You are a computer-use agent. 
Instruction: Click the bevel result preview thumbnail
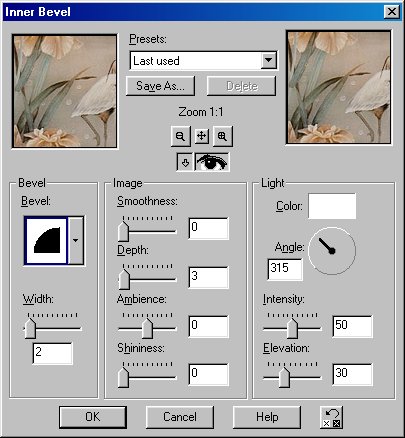(x=339, y=88)
